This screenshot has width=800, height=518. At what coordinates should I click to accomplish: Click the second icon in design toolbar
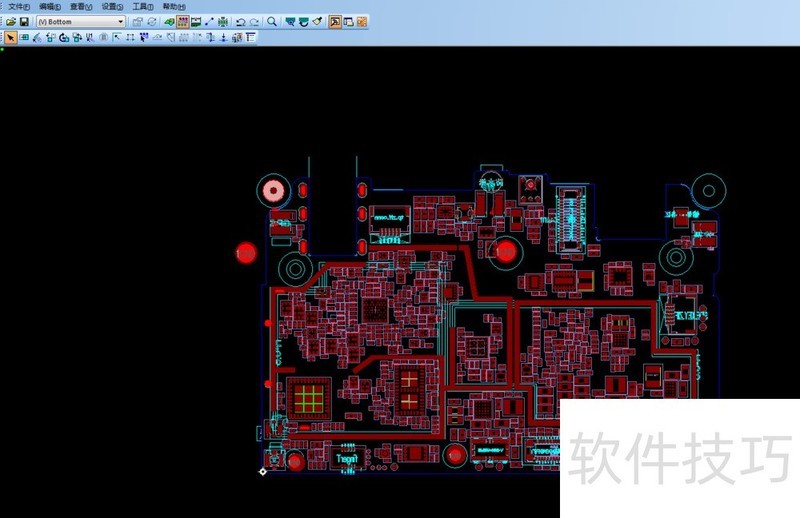point(24,37)
